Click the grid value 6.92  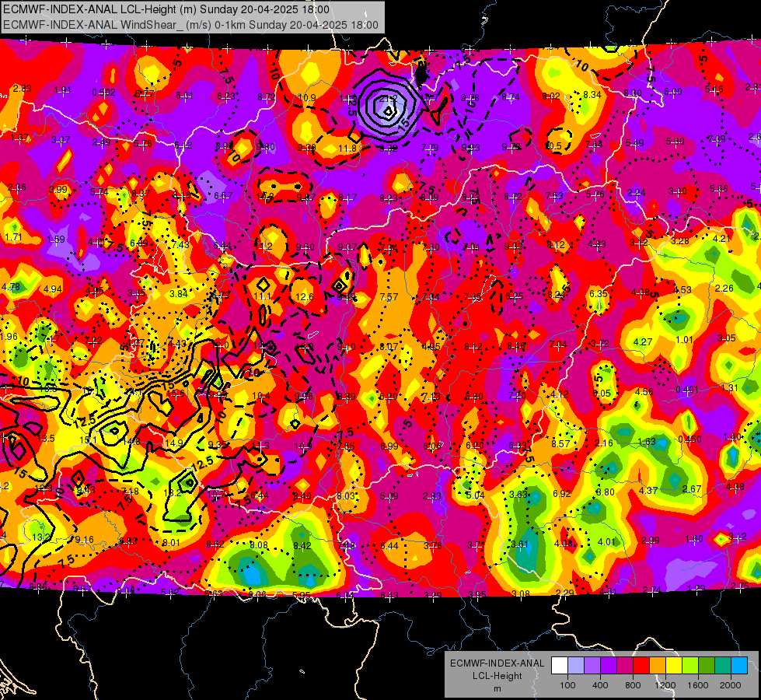click(562, 494)
